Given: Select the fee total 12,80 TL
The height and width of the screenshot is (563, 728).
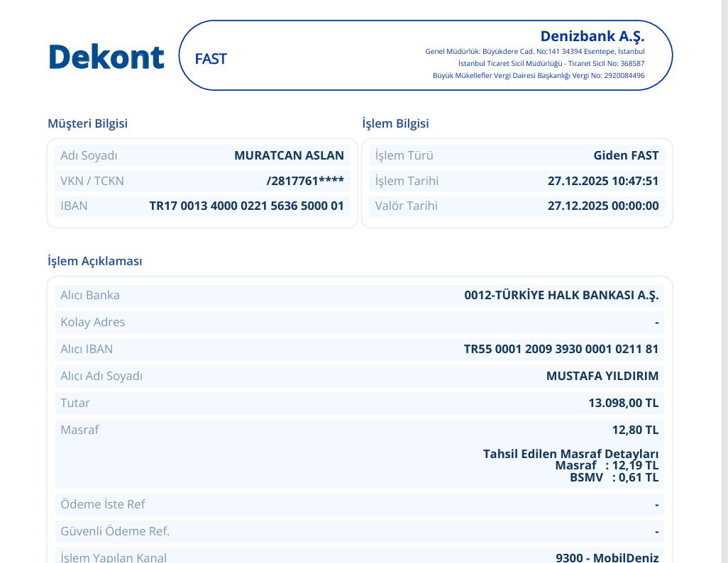Looking at the screenshot, I should pyautogui.click(x=635, y=430).
